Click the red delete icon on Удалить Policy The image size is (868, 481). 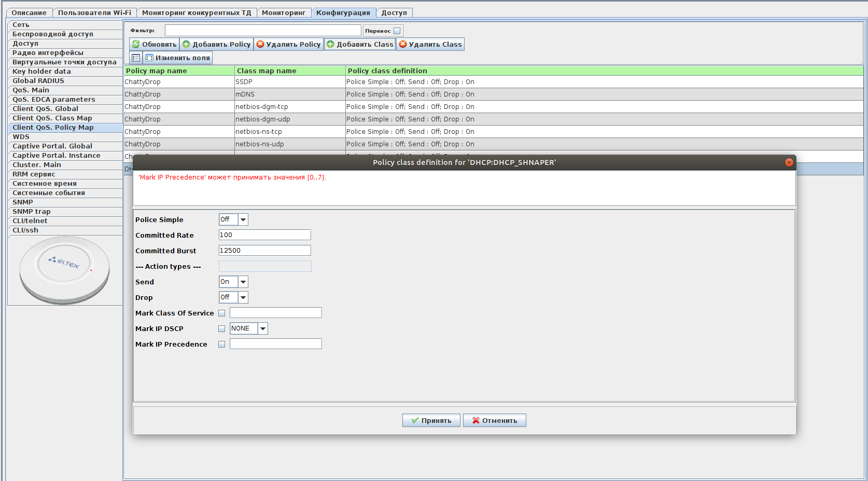click(x=260, y=44)
